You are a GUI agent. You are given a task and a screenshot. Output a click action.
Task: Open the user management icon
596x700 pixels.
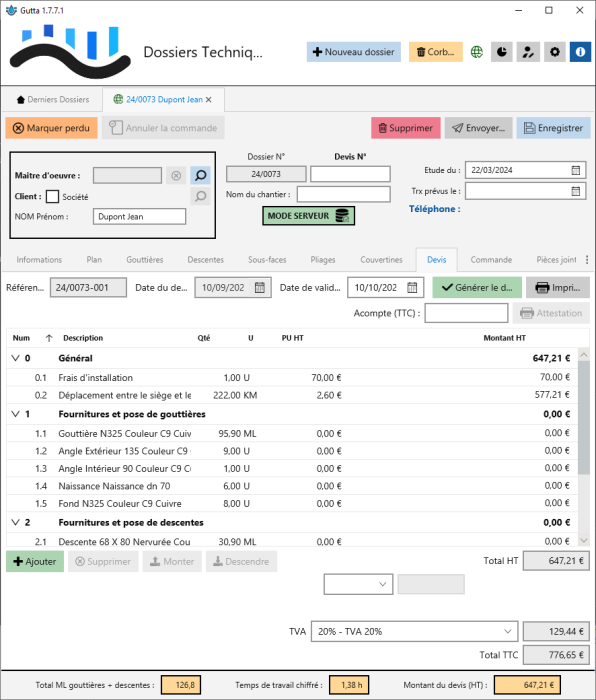point(528,52)
